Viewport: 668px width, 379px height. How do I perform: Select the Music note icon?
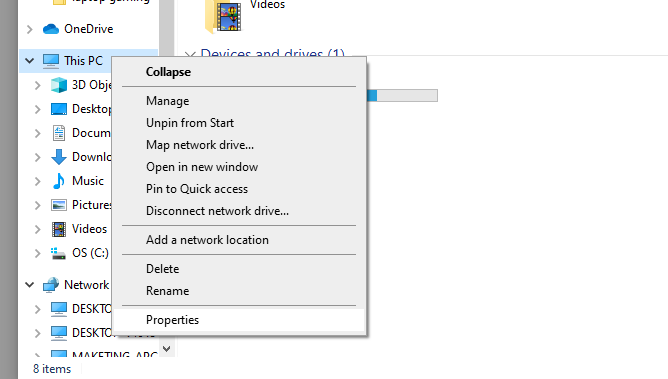pos(58,181)
